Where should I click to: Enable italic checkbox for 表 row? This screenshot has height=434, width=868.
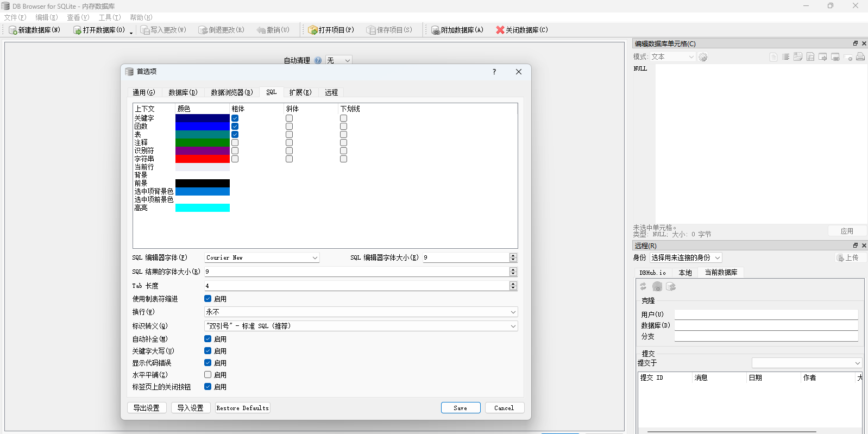point(290,134)
